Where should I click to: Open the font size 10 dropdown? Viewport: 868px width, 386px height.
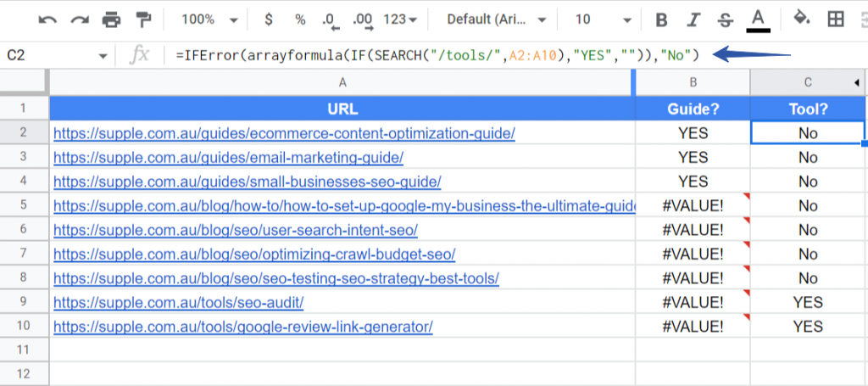(603, 20)
